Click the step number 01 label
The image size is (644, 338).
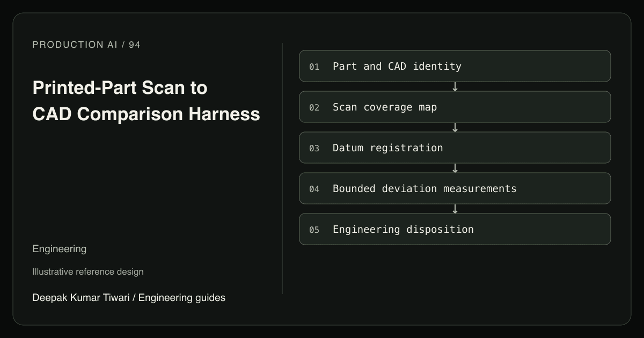314,67
